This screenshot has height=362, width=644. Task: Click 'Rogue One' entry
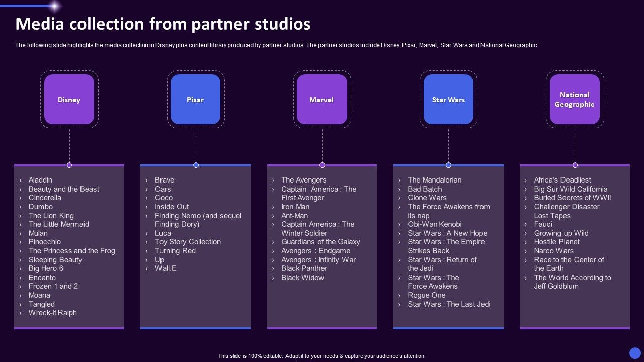coord(427,295)
